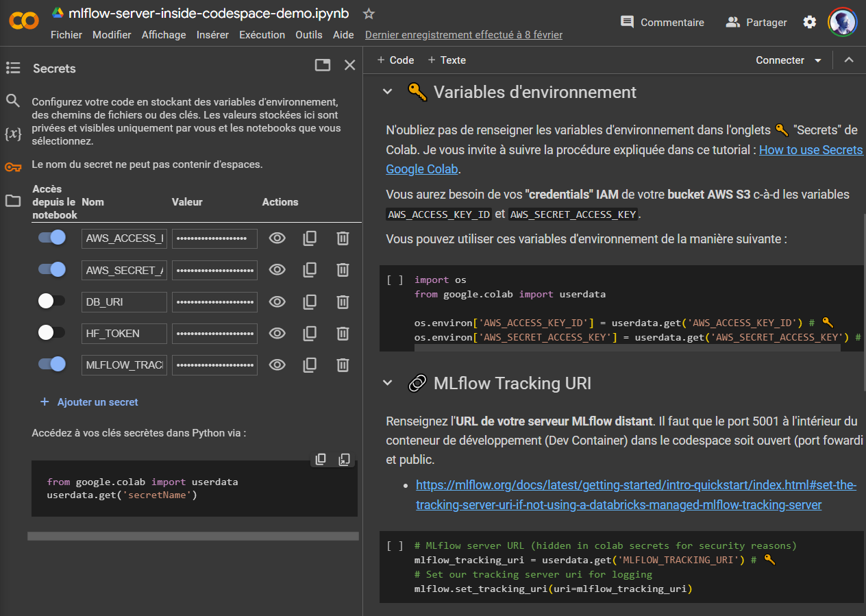This screenshot has height=616, width=866.
Task: Open the Outils menu
Action: point(309,35)
